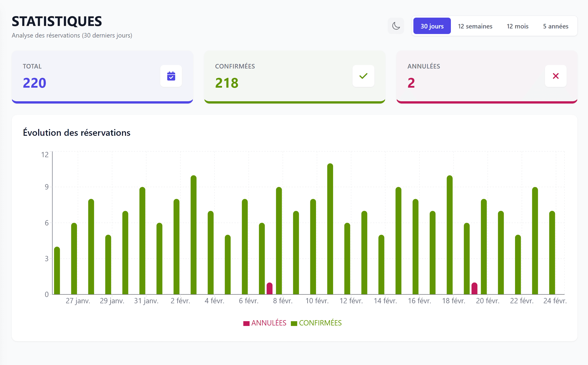Switch to the 5 années view
Image resolution: width=588 pixels, height=365 pixels.
click(x=555, y=26)
